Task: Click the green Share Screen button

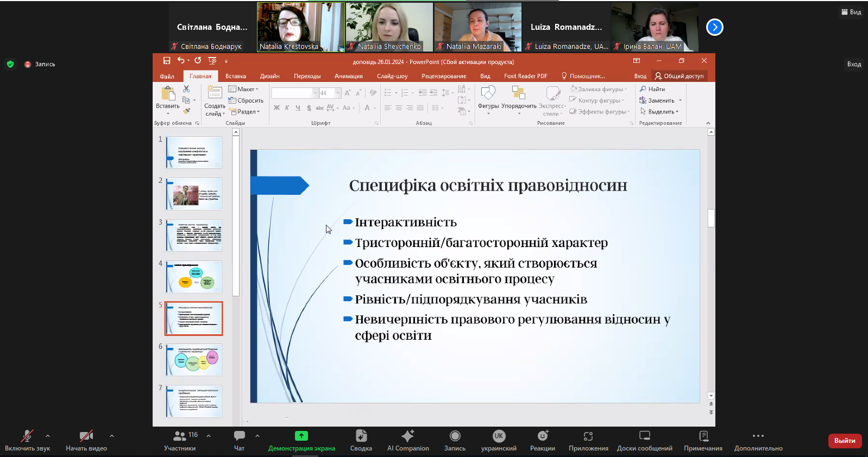Action: (301, 436)
